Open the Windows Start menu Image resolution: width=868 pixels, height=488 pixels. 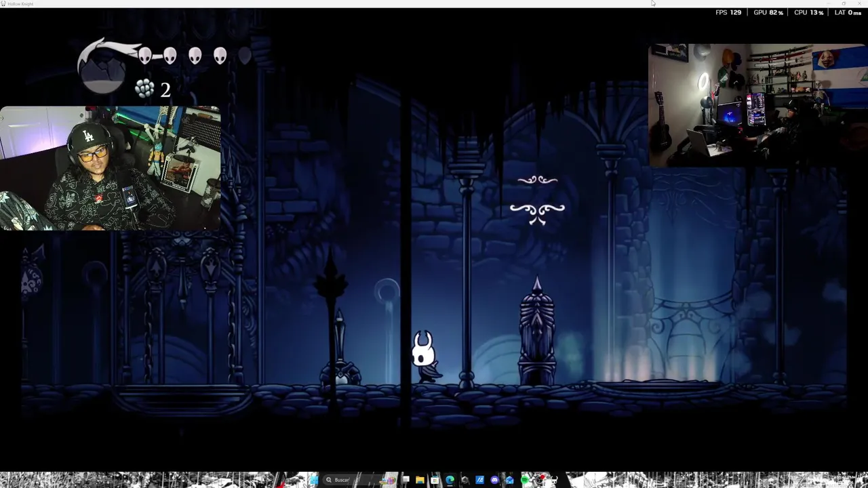[314, 480]
